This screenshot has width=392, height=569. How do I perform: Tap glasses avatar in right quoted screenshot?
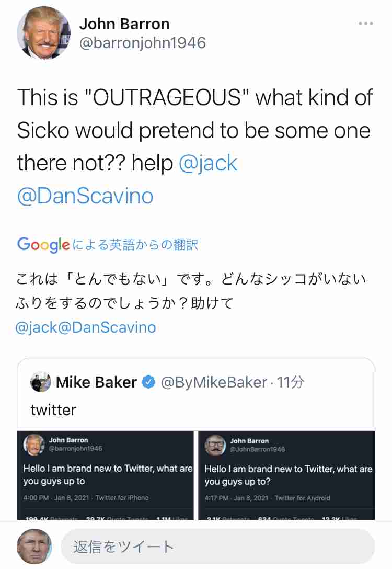click(215, 445)
